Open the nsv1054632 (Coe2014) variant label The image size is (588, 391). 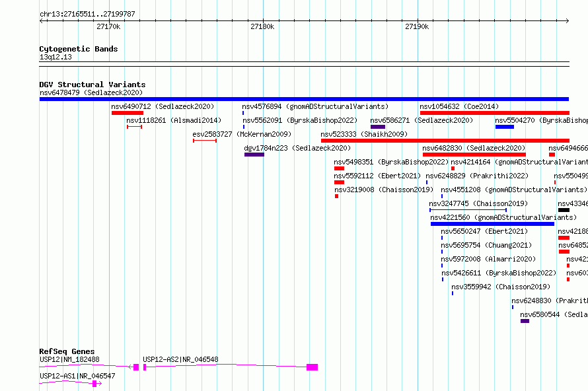pos(459,106)
